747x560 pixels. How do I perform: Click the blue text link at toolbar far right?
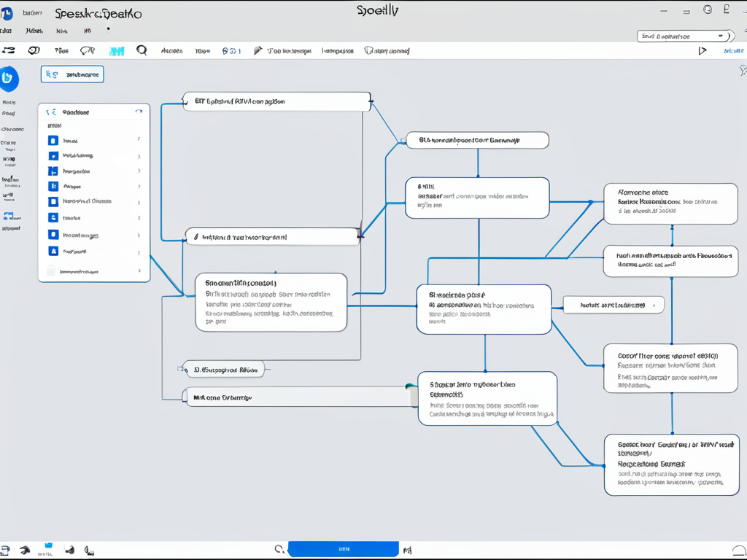click(x=733, y=51)
